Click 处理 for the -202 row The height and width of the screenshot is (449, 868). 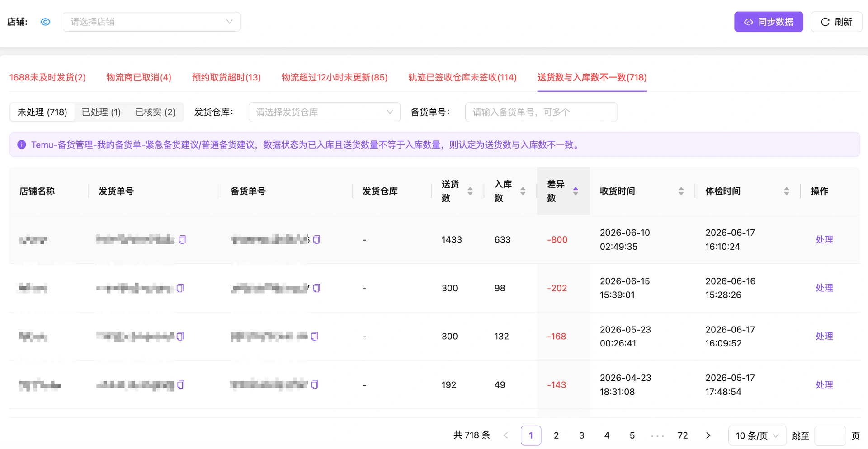point(824,288)
